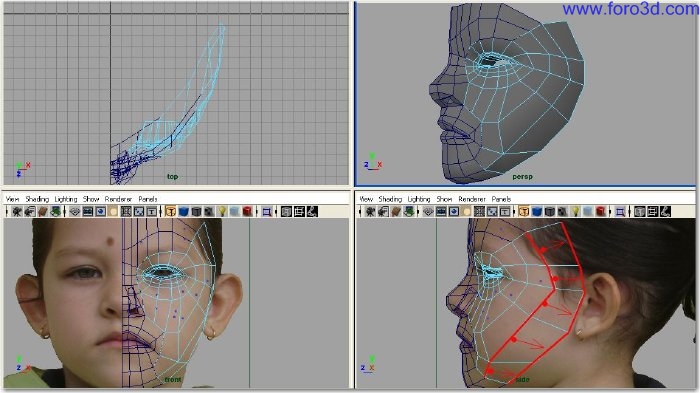This screenshot has height=393, width=700.
Task: Click Field Chart icon in side panel toolbar
Action: pos(479,212)
